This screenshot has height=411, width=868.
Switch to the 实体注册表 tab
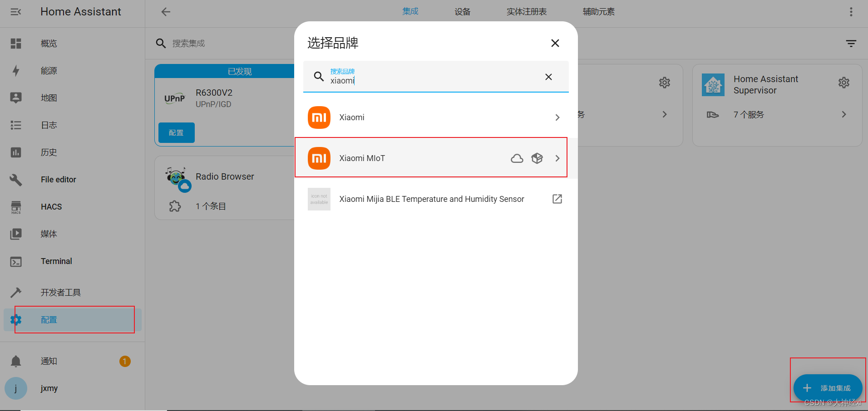[527, 12]
